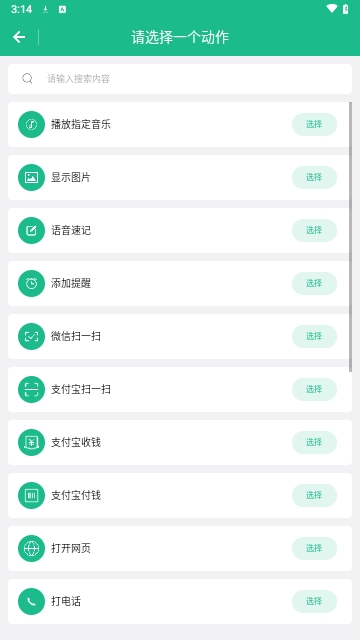This screenshot has height=640, width=360.
Task: Click the note icon for 语音速记
Action: click(x=31, y=231)
